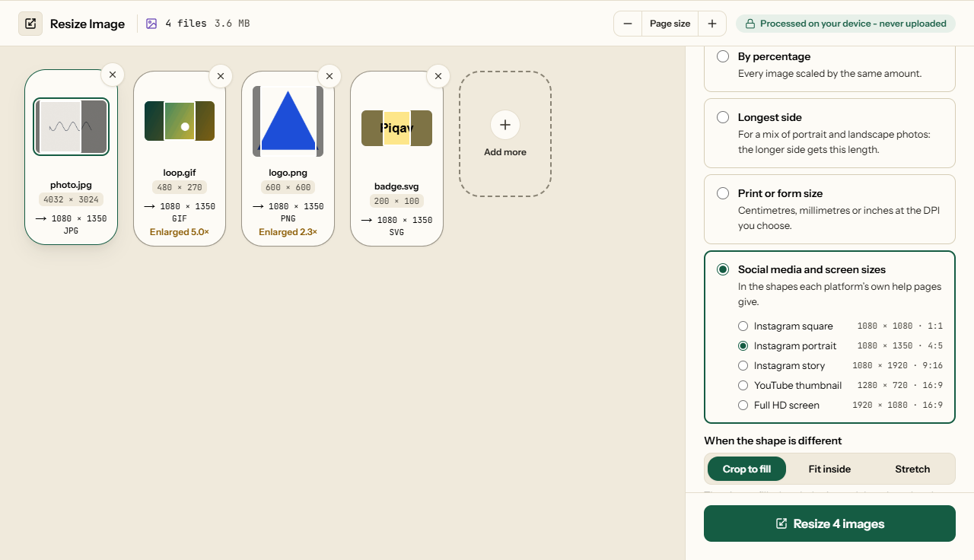
Task: Click the 3.6 MB total size text
Action: (232, 24)
